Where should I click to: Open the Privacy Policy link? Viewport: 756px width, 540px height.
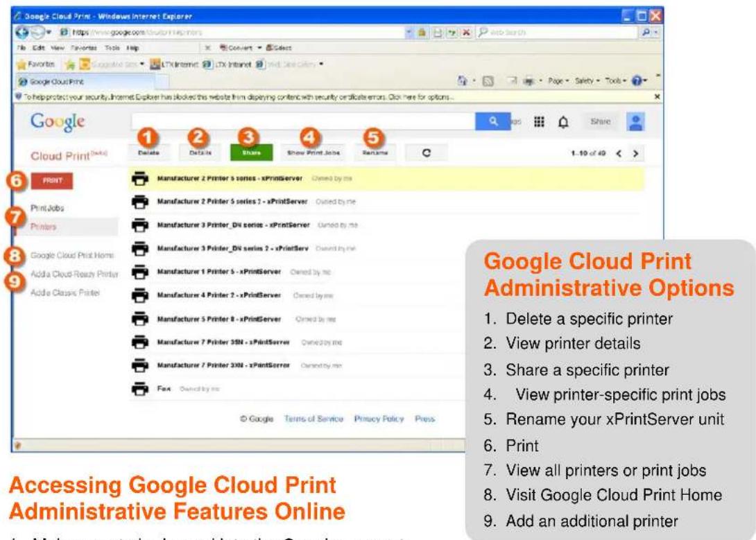pyautogui.click(x=379, y=419)
